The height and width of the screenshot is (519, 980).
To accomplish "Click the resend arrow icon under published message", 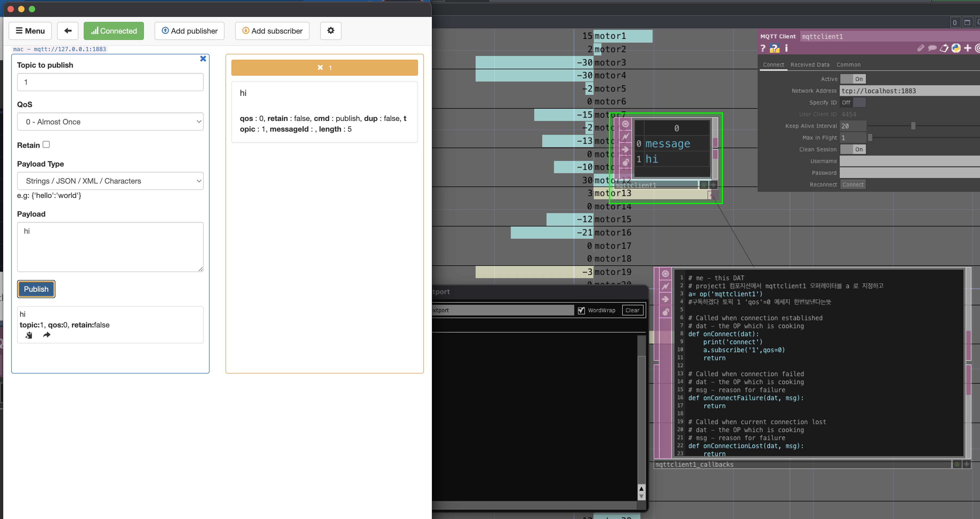I will coord(46,335).
